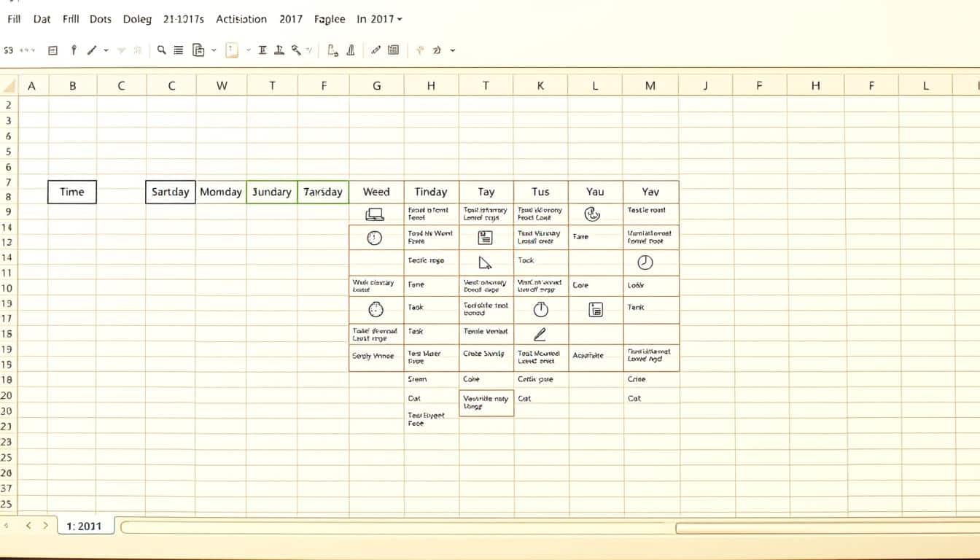Select column header K
The image size is (980, 560).
click(540, 85)
